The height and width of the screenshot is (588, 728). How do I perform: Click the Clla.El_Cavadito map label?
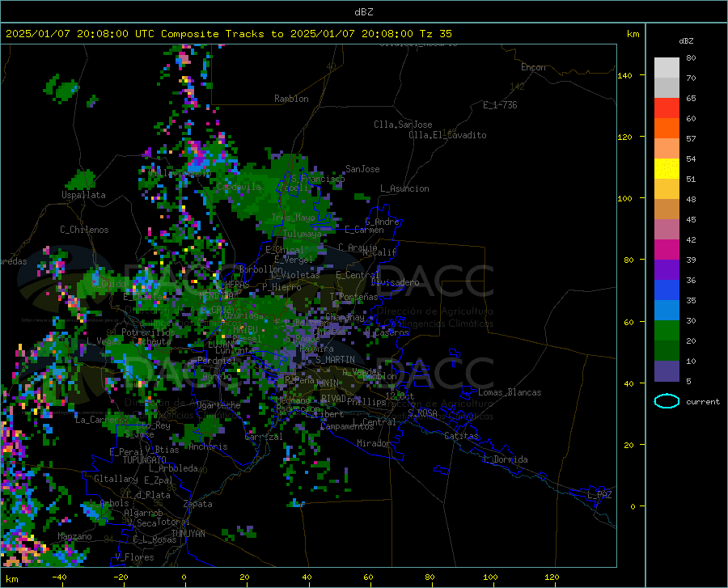(447, 135)
